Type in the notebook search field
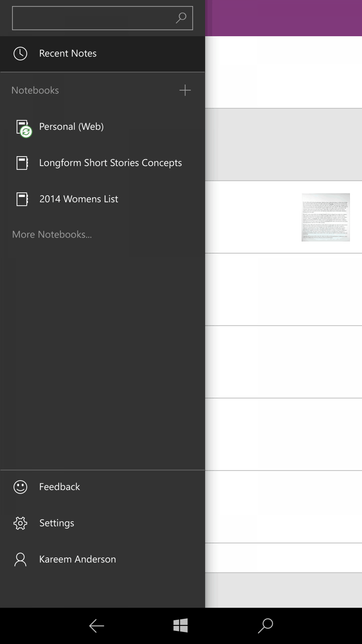 click(x=92, y=18)
